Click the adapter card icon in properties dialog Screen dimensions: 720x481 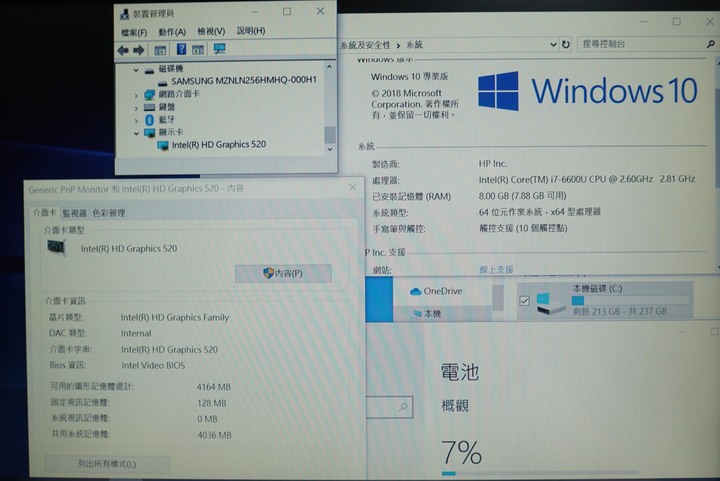[x=56, y=248]
